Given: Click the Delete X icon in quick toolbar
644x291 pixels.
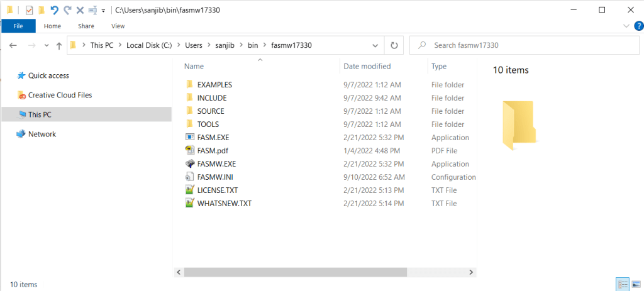Looking at the screenshot, I should 80,10.
